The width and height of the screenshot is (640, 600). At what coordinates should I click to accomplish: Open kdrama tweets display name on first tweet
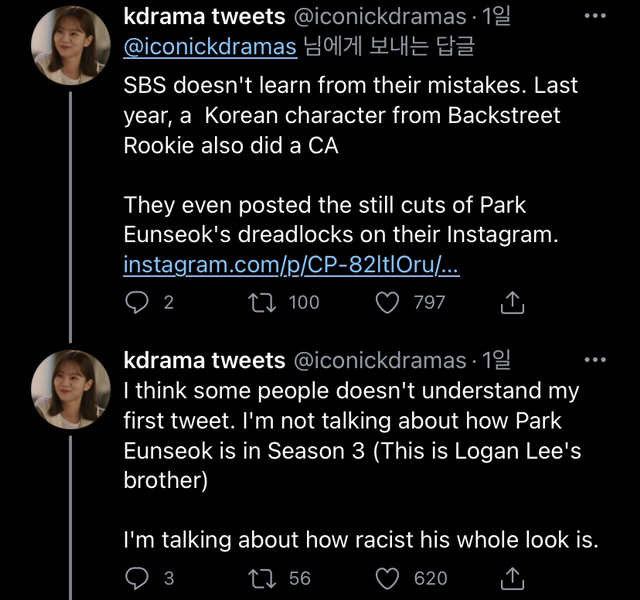[x=203, y=17]
